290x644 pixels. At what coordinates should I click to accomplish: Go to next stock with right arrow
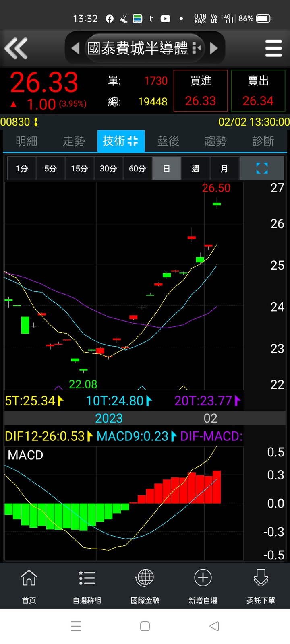tap(214, 48)
